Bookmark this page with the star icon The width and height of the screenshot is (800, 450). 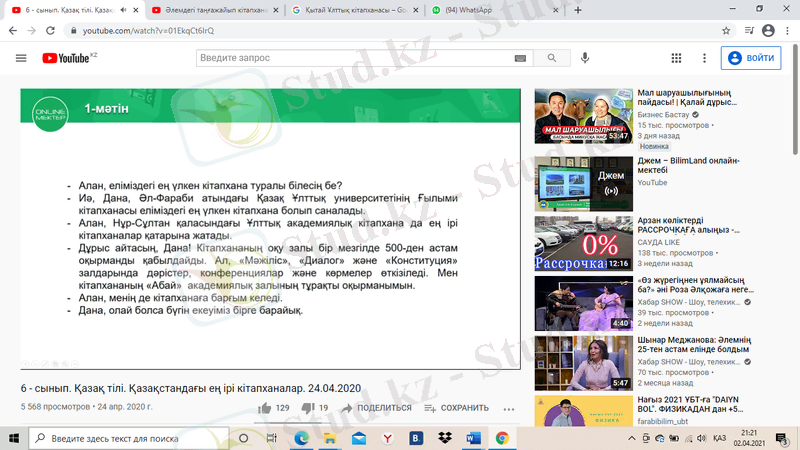pos(726,30)
